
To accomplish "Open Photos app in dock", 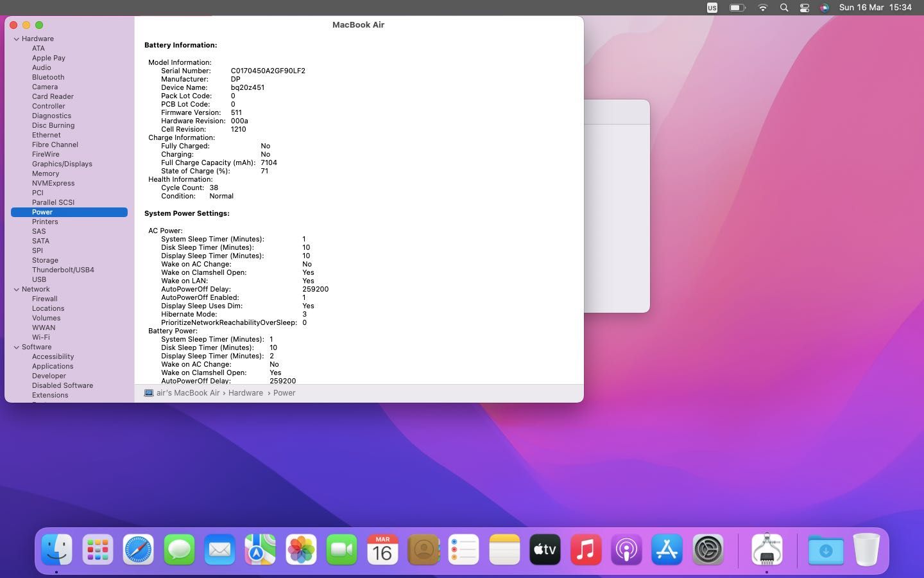I will click(x=301, y=550).
